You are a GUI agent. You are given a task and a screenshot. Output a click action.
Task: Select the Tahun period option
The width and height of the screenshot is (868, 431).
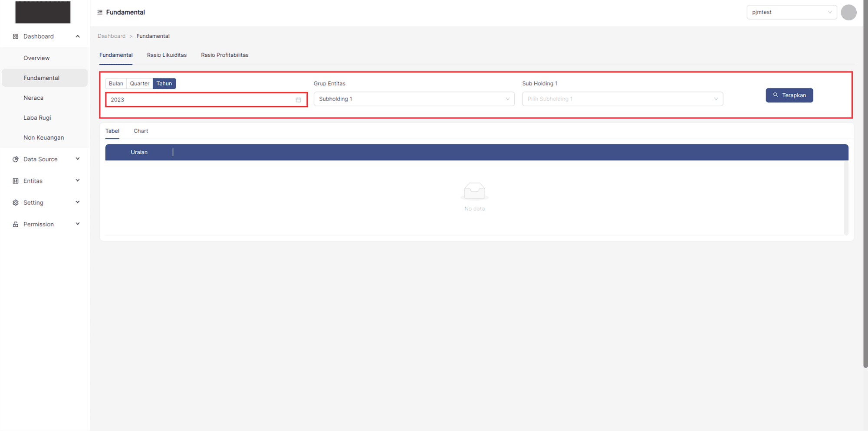(x=164, y=83)
